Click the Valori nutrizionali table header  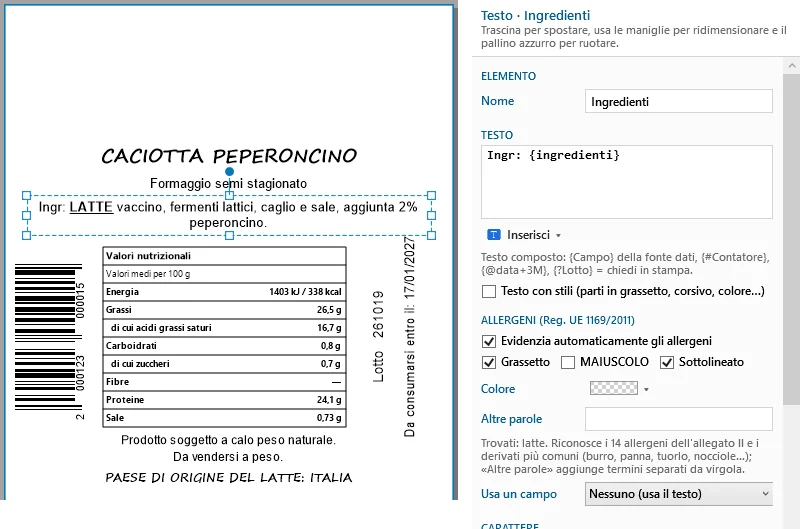pos(224,256)
